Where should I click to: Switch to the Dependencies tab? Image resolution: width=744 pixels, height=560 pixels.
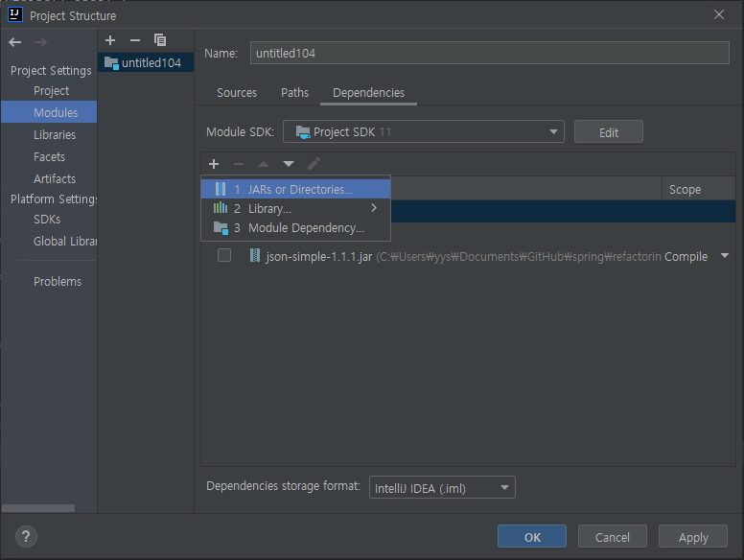pyautogui.click(x=369, y=93)
